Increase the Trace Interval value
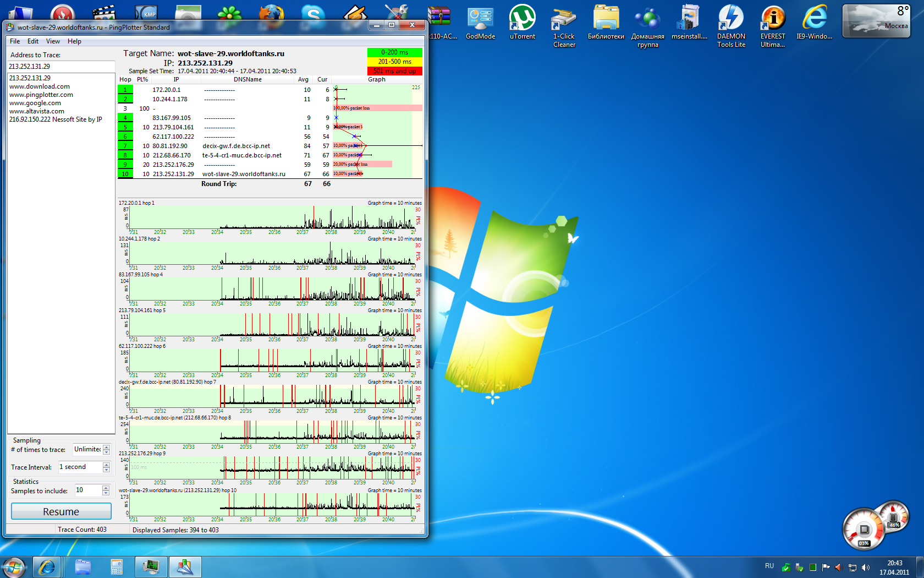924x578 pixels. [x=107, y=465]
